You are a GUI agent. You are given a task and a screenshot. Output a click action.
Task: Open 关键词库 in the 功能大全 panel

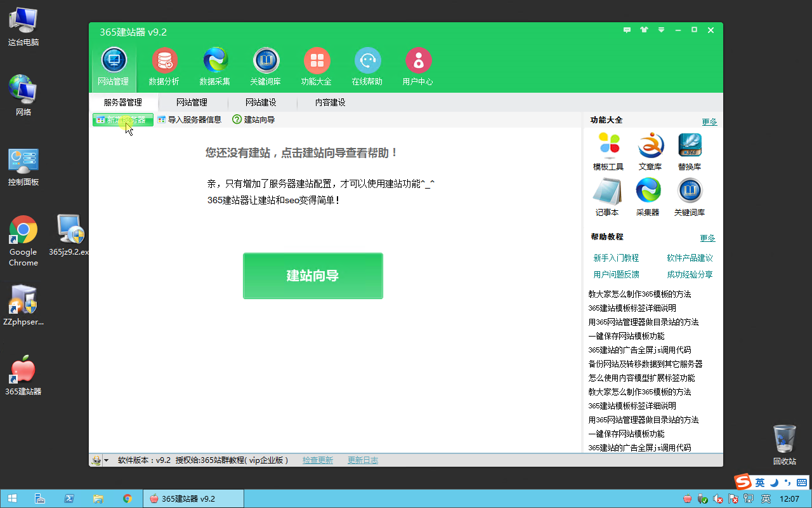click(x=690, y=197)
